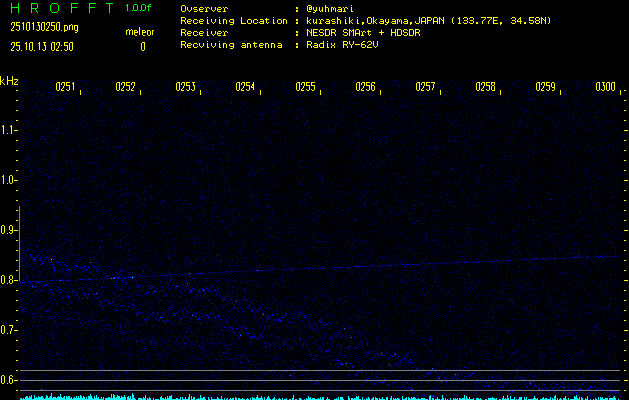
Task: Click the version number 1.00f
Action: [x=139, y=8]
